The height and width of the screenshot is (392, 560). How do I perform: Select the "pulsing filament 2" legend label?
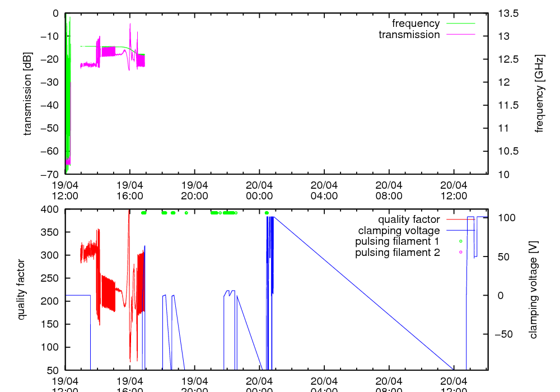click(397, 253)
